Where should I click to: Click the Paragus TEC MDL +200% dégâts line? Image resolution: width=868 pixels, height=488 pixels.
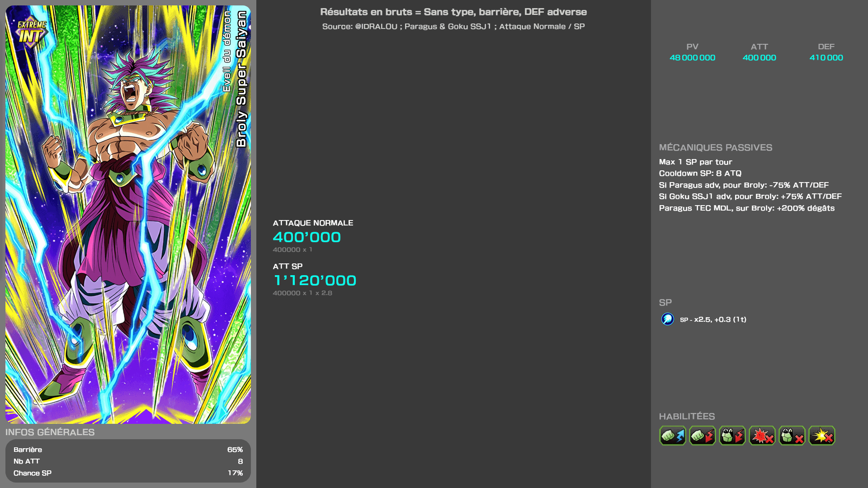tap(746, 208)
